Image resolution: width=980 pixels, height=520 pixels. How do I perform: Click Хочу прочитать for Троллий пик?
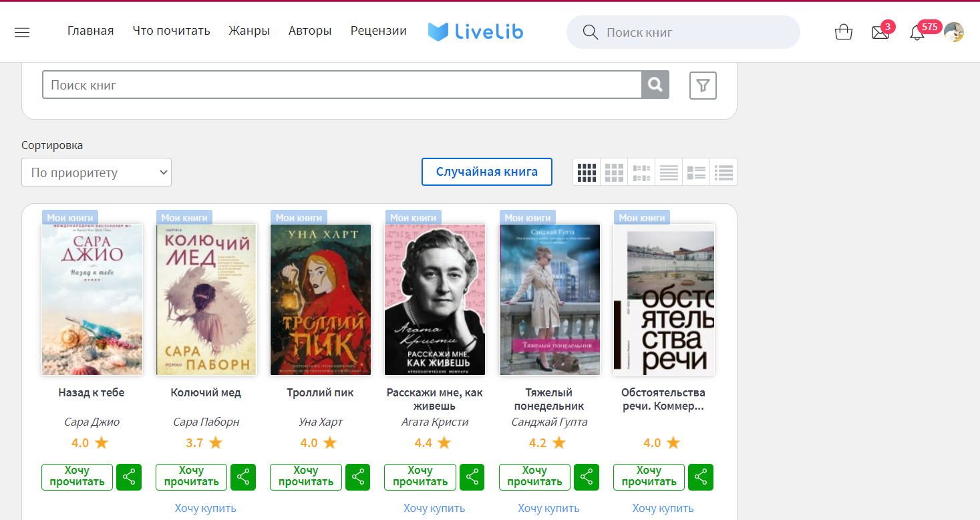(x=306, y=477)
